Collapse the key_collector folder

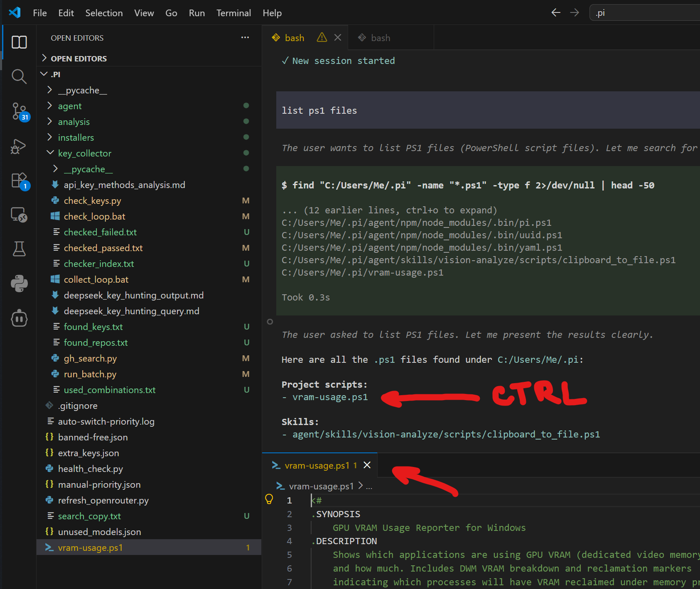pos(149,153)
